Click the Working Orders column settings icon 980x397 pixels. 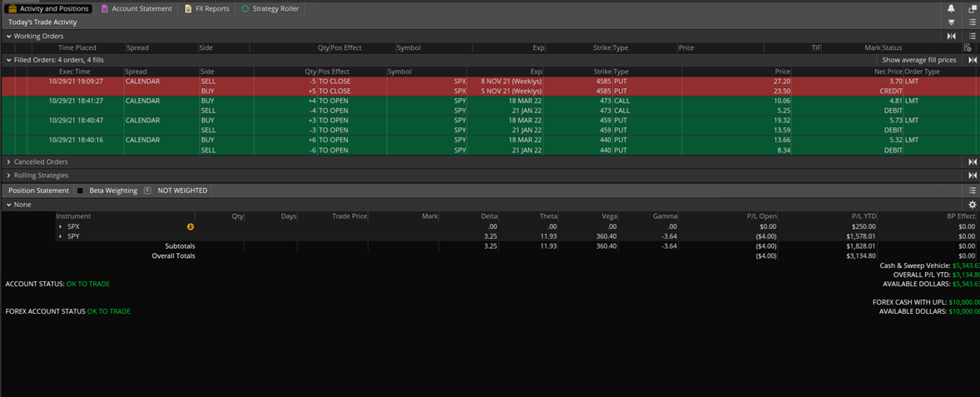(x=968, y=48)
